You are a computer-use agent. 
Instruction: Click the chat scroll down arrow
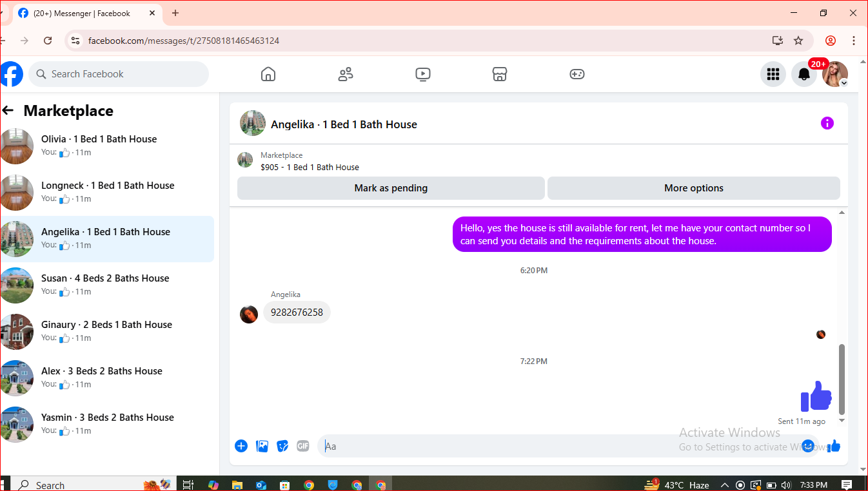coord(842,420)
